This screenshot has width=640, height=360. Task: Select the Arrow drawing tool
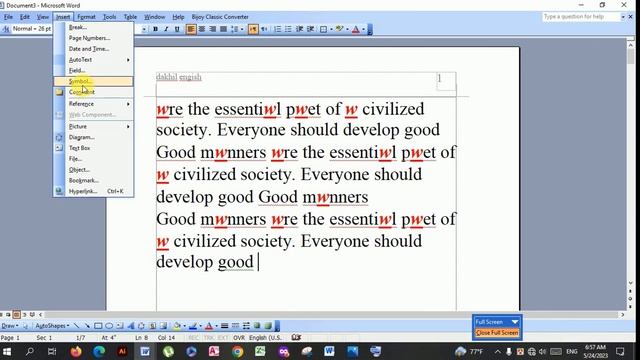coord(87,326)
